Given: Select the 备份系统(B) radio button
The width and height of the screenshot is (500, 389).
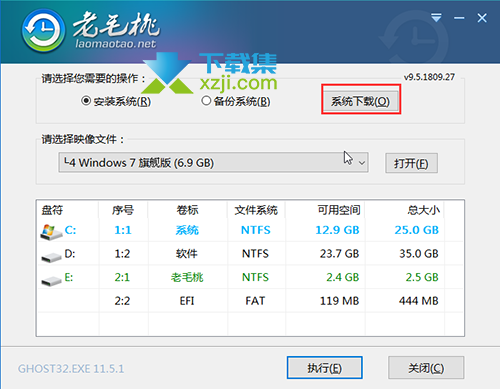Looking at the screenshot, I should (x=206, y=100).
